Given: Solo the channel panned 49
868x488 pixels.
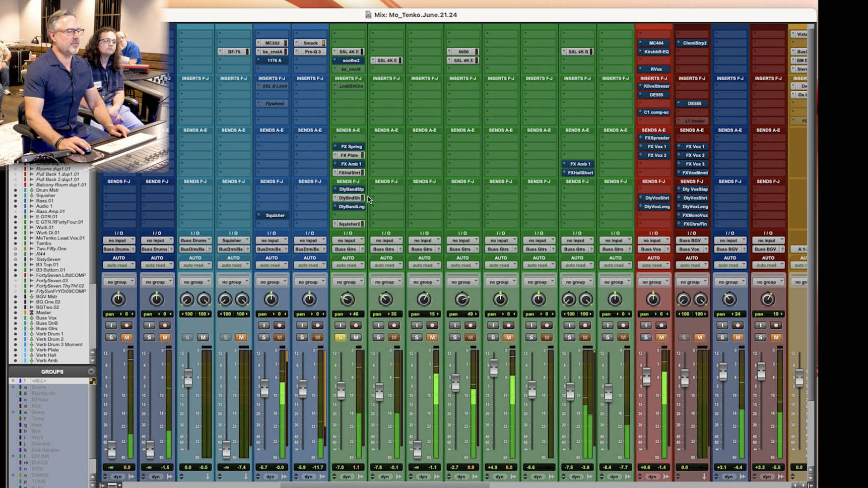Looking at the screenshot, I should (x=455, y=337).
